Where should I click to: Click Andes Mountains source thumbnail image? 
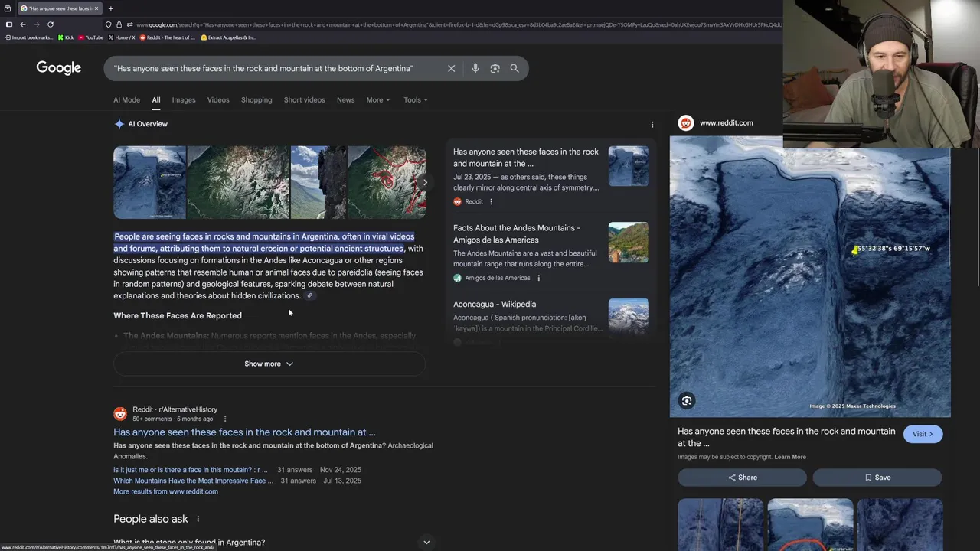629,243
